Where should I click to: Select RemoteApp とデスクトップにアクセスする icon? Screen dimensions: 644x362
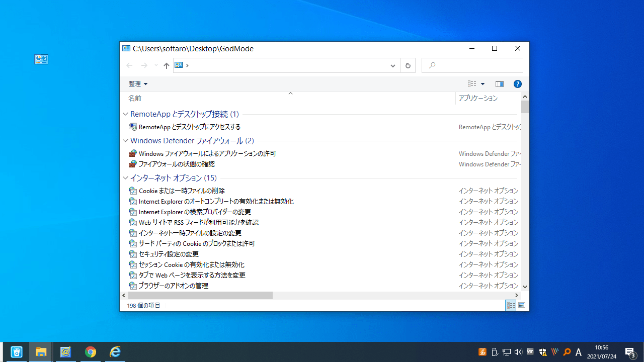[133, 127]
